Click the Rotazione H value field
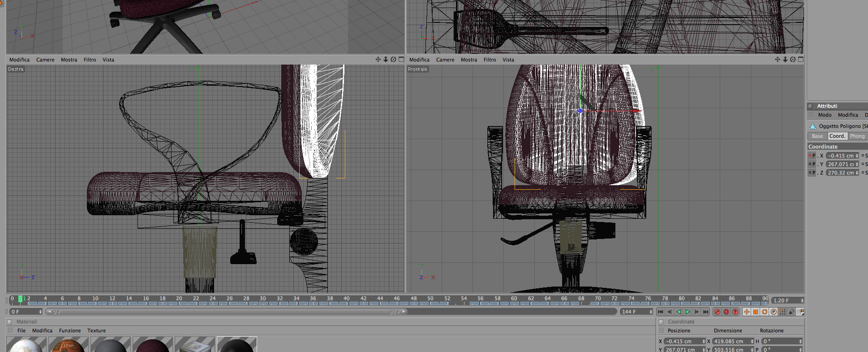The width and height of the screenshot is (868, 352). (x=782, y=341)
